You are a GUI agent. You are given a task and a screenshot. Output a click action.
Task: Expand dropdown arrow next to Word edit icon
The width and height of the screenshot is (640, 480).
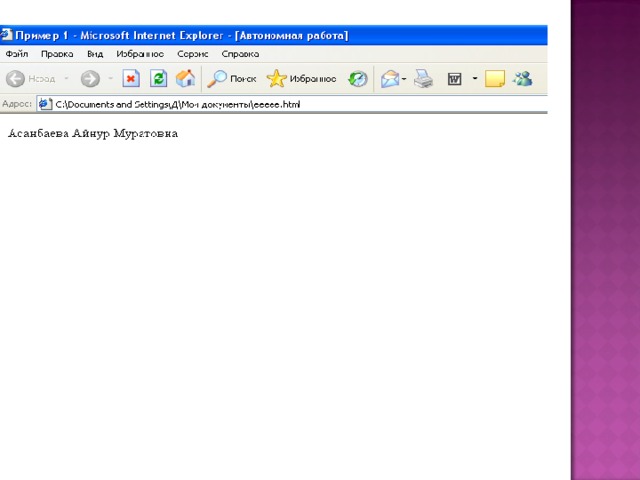(x=474, y=79)
